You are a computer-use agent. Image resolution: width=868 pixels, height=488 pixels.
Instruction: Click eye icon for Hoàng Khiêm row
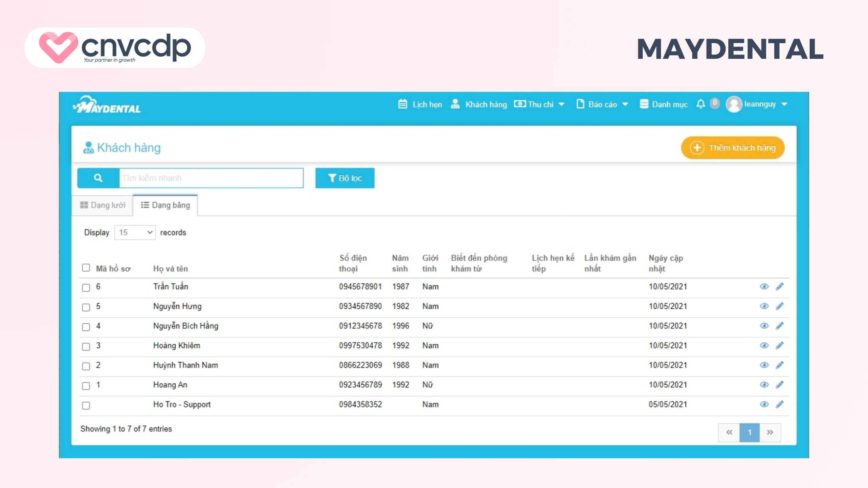click(x=764, y=346)
